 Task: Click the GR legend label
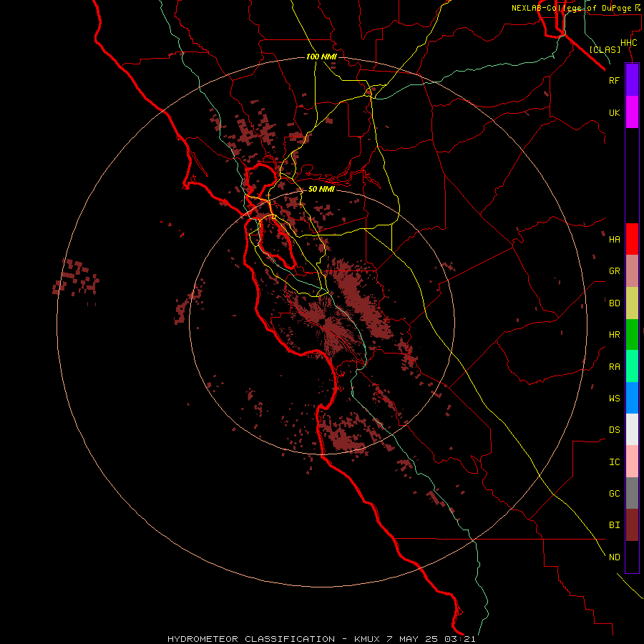[x=614, y=271]
